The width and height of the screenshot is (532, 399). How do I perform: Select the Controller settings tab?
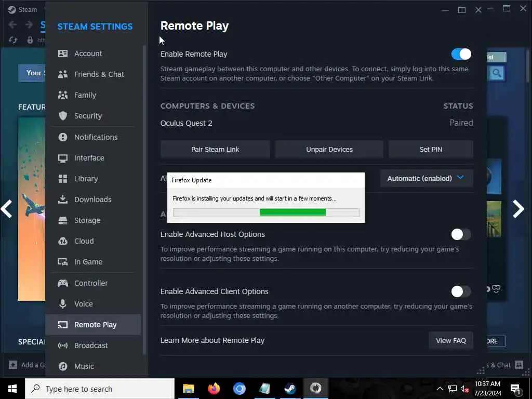coord(94,283)
